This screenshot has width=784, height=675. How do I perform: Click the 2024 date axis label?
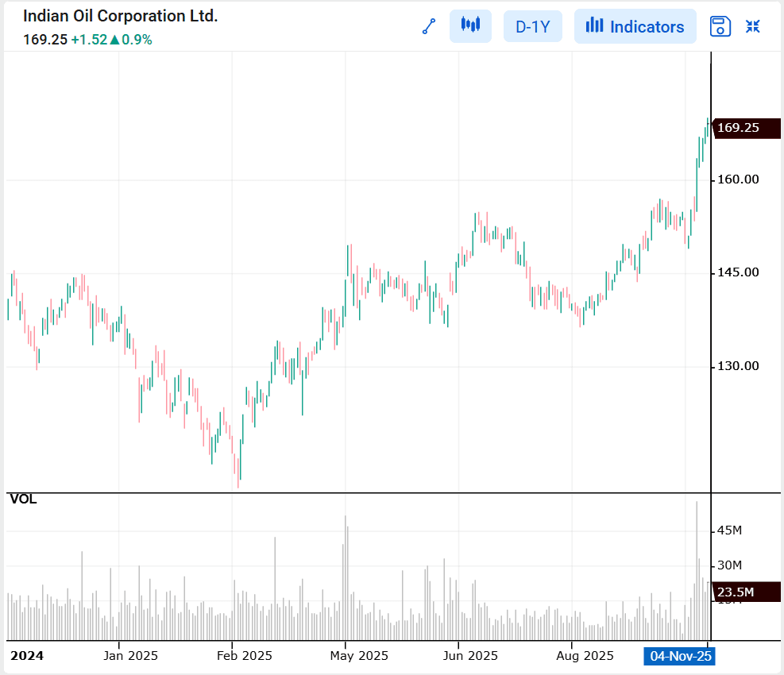[27, 656]
